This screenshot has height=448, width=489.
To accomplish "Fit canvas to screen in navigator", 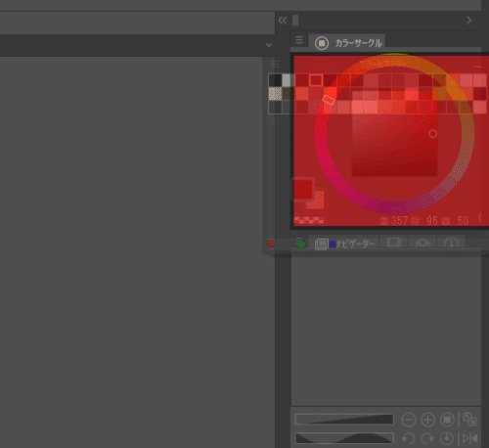I will click(x=469, y=420).
